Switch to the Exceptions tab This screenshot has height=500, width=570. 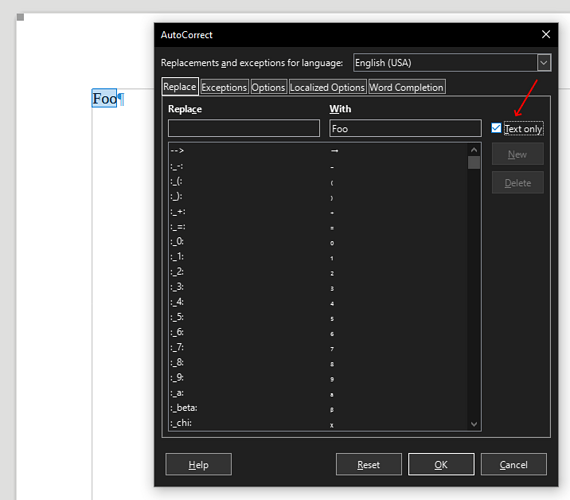coord(224,87)
